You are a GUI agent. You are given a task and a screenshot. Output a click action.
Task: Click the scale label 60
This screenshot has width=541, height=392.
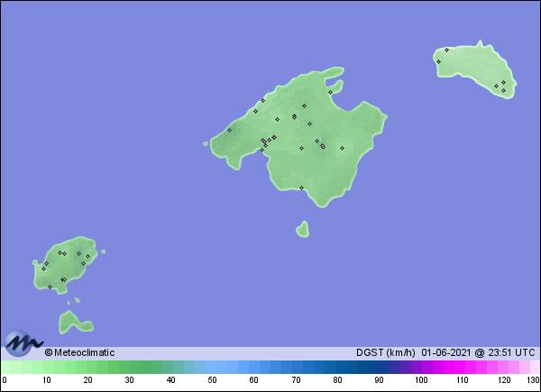coord(254,380)
